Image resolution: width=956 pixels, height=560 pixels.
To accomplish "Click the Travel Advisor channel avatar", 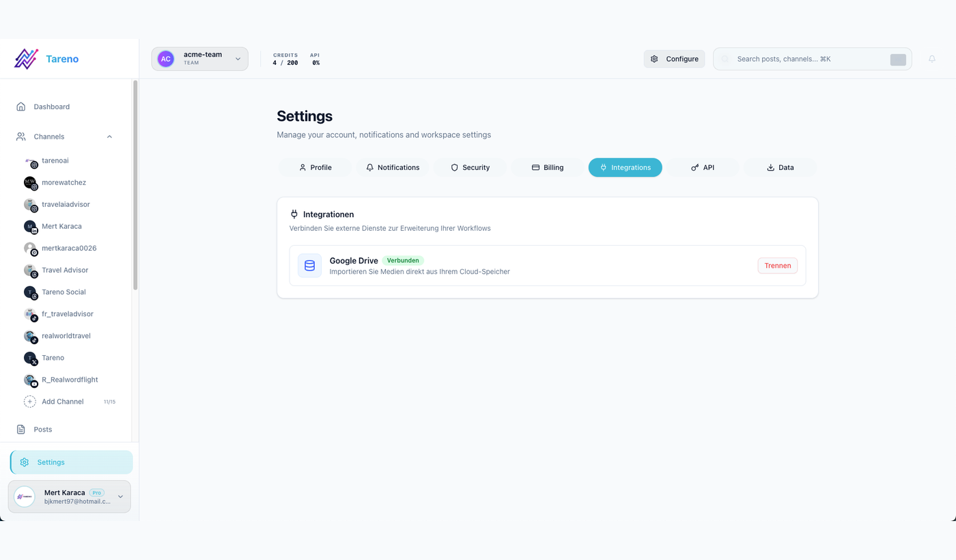I will pos(31,270).
